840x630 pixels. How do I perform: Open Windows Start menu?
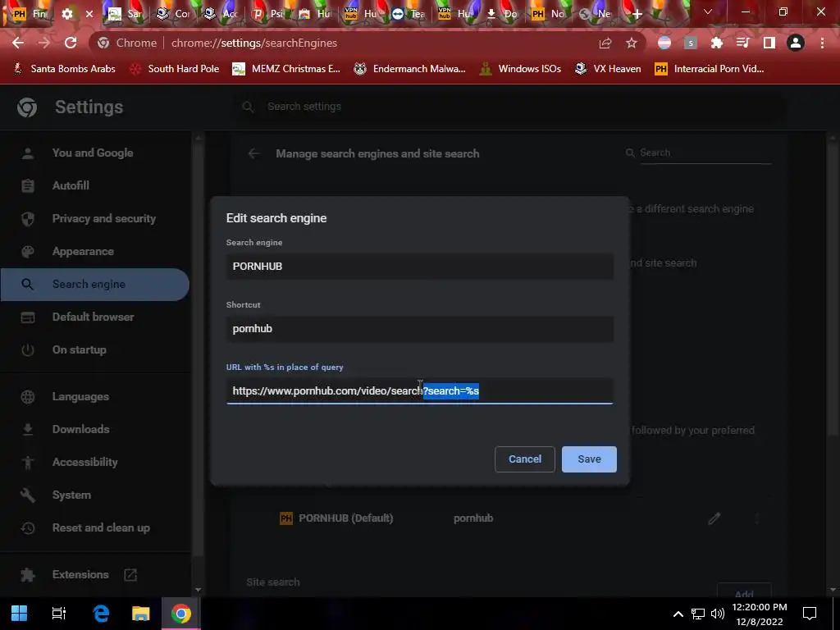[x=20, y=614]
